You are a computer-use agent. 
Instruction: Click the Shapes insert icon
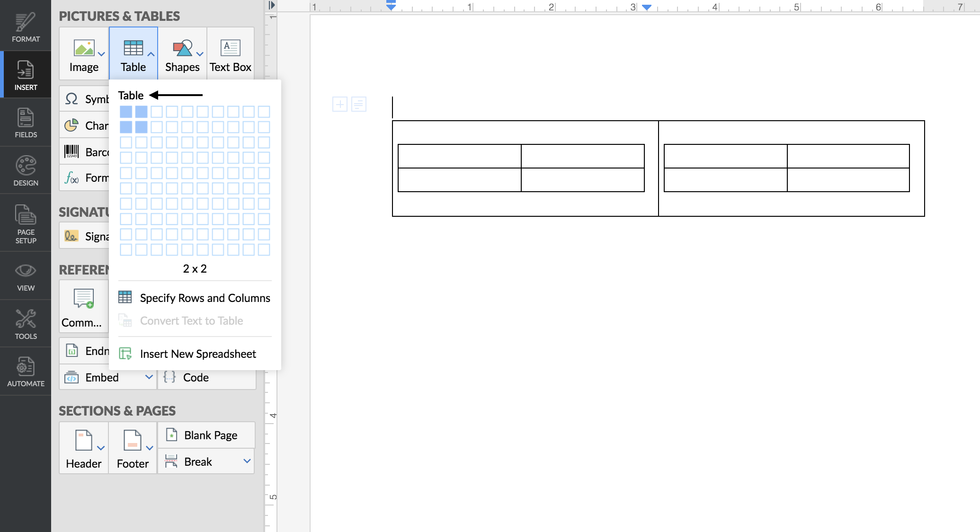(x=182, y=48)
